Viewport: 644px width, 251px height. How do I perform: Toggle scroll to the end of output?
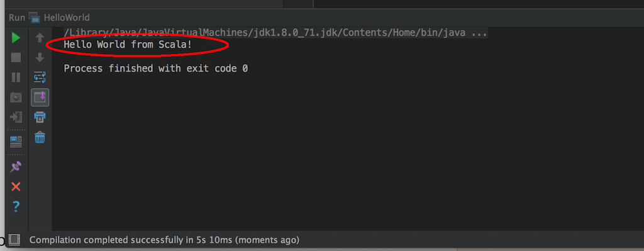click(x=40, y=98)
